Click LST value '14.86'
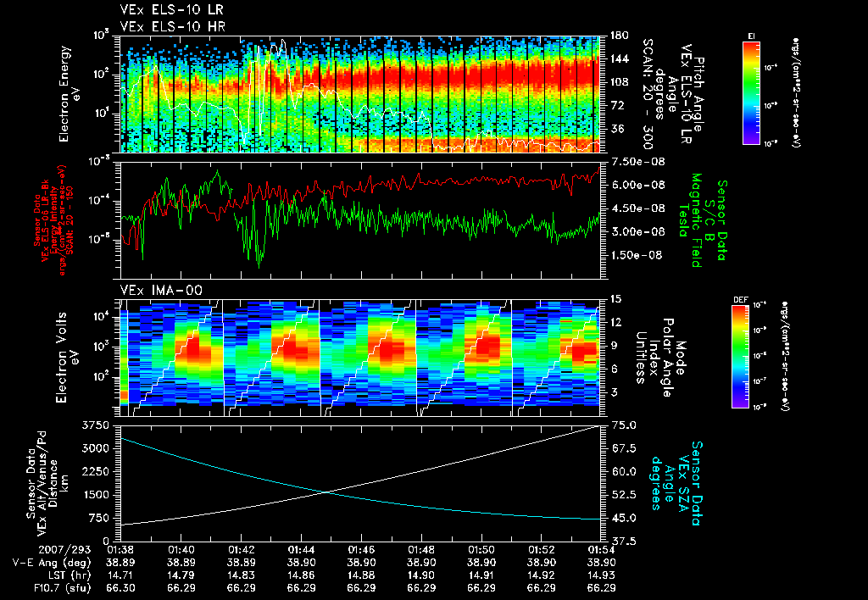 pyautogui.click(x=301, y=575)
